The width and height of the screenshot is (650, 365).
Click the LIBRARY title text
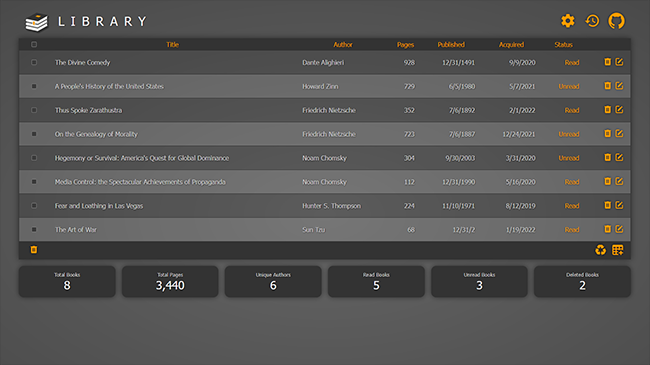102,21
